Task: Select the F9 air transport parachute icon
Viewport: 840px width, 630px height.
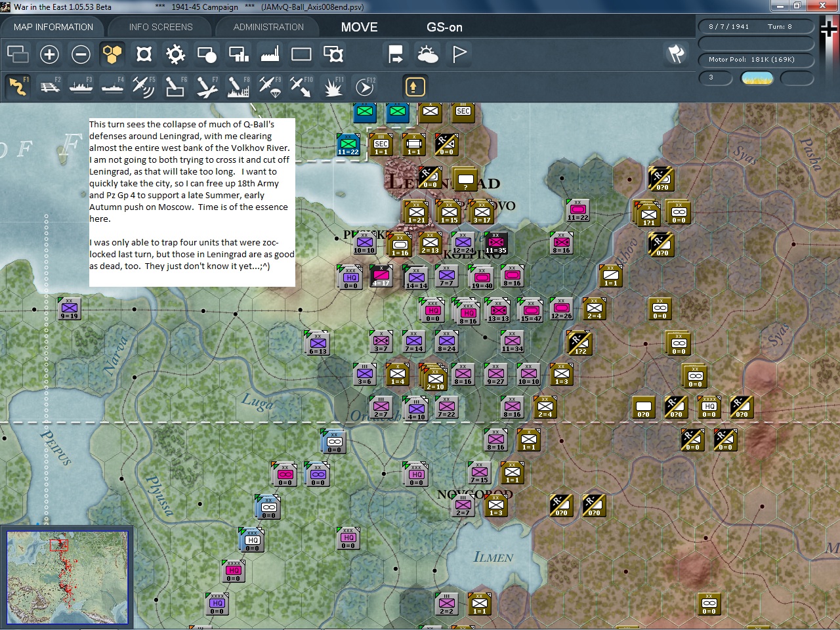Action: tap(270, 87)
